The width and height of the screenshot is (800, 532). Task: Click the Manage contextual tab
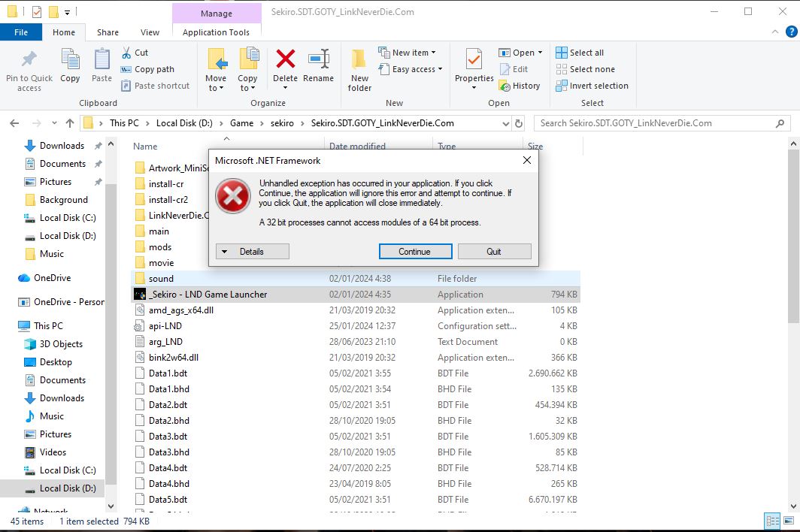tap(217, 14)
